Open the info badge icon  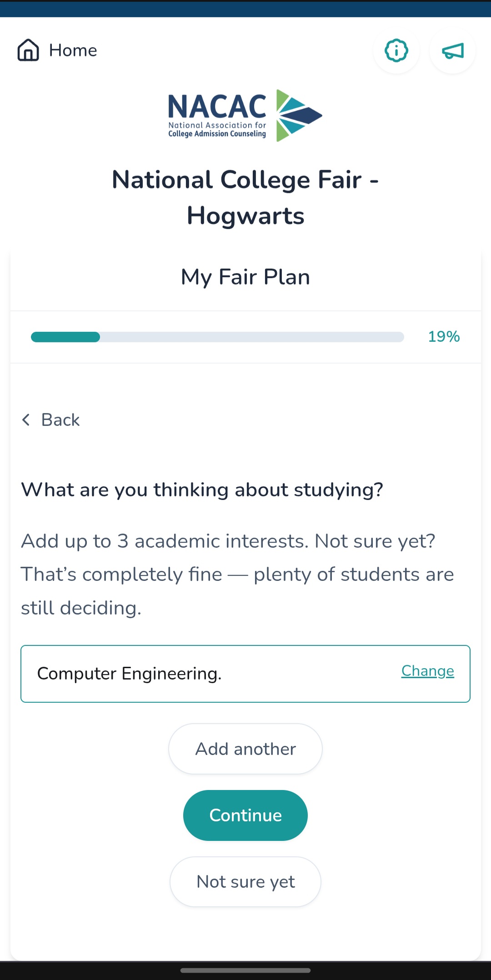[396, 50]
